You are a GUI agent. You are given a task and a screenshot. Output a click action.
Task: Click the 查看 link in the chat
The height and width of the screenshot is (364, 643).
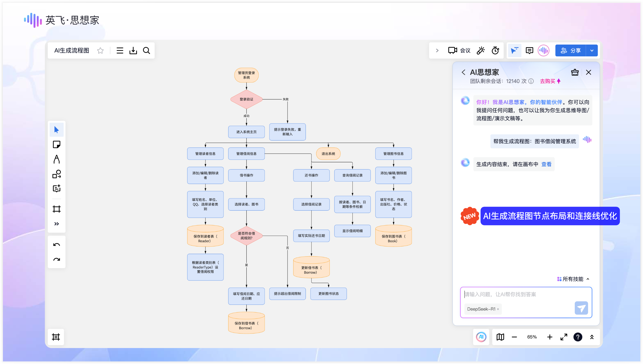546,164
